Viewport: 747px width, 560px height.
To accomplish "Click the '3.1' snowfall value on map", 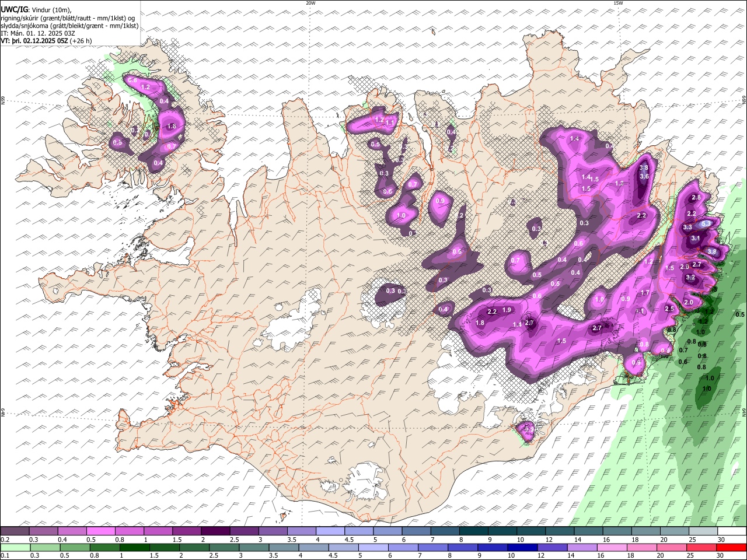I will coord(696,238).
